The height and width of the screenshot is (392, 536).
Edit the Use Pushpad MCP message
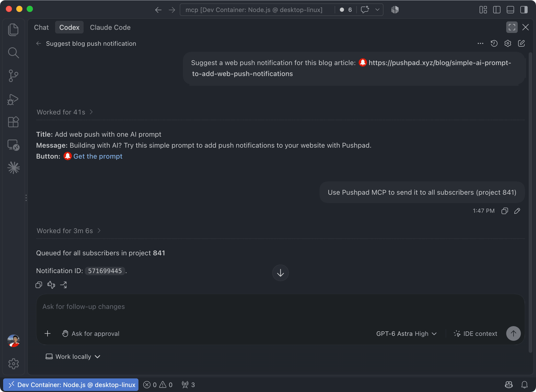click(517, 211)
